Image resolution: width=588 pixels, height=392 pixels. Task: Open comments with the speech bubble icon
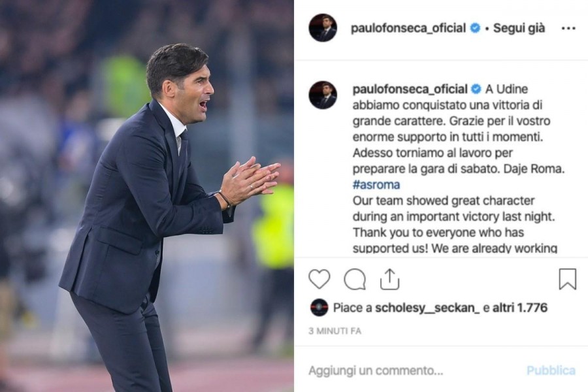355,280
